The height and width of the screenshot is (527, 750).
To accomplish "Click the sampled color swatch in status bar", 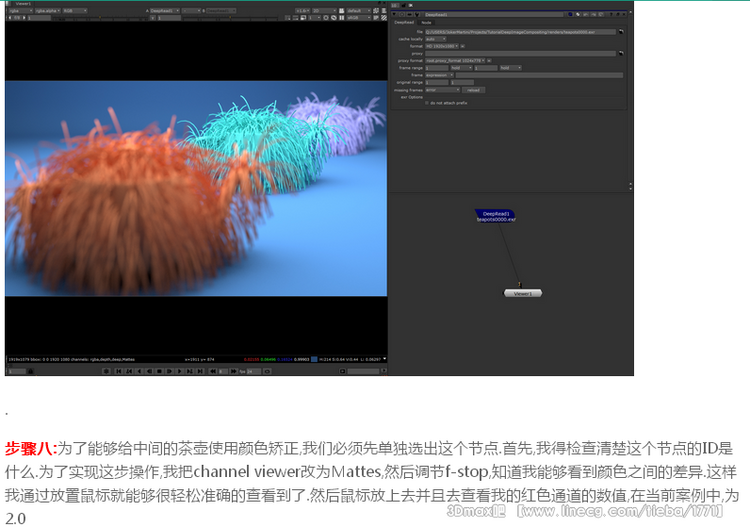I will 314,359.
